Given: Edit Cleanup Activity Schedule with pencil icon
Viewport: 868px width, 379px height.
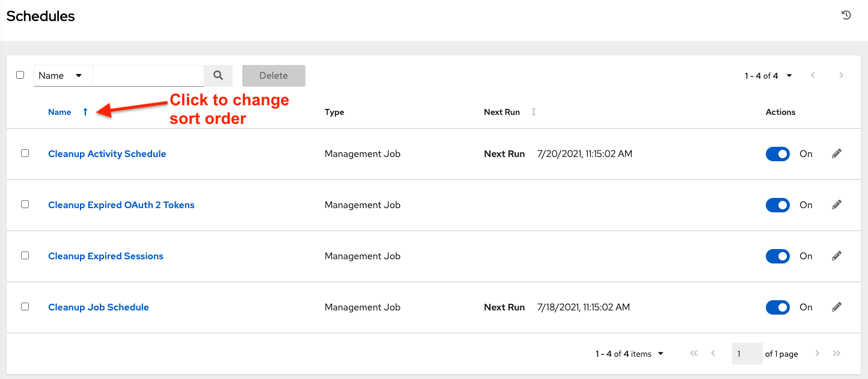Looking at the screenshot, I should (836, 154).
